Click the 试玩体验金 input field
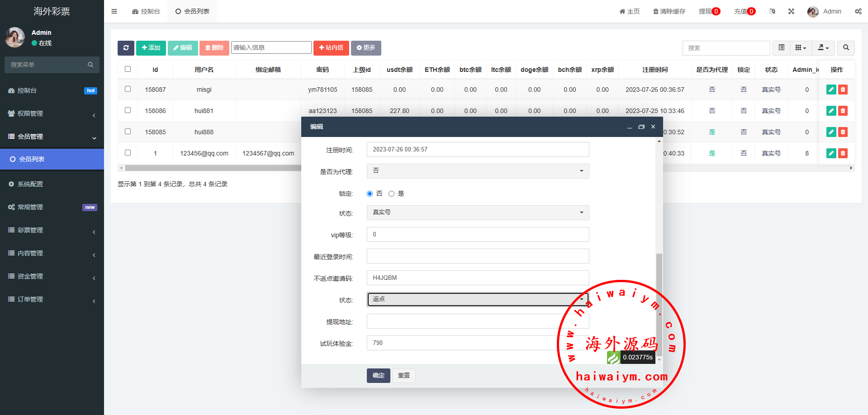This screenshot has width=868, height=415. [461, 343]
